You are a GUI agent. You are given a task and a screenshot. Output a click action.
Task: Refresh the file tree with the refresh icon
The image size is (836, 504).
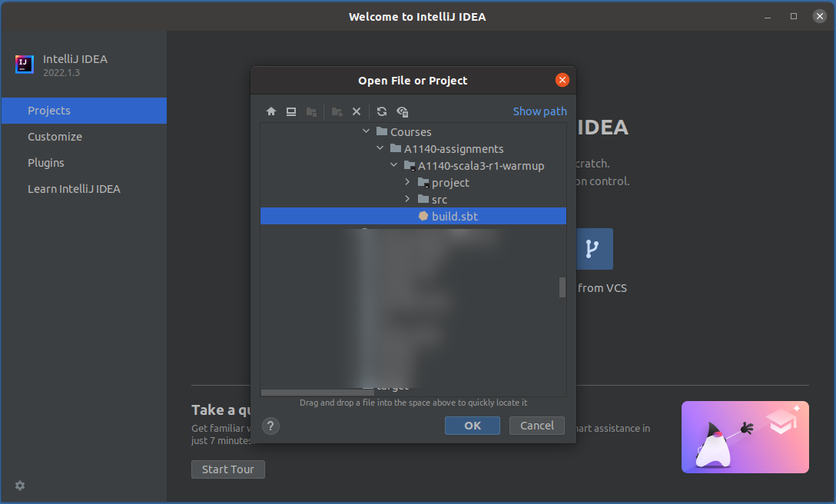tap(382, 111)
